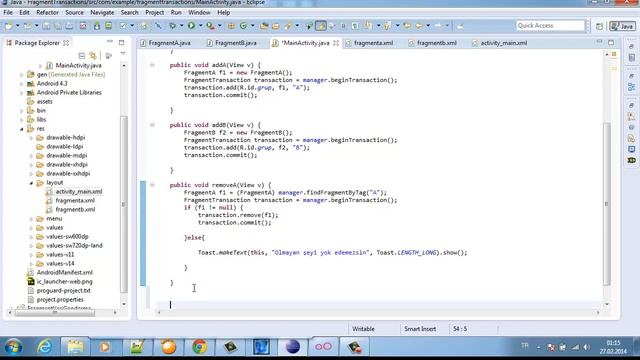Switch to FragmentB.java tab
This screenshot has height=360, width=640.
point(231,43)
